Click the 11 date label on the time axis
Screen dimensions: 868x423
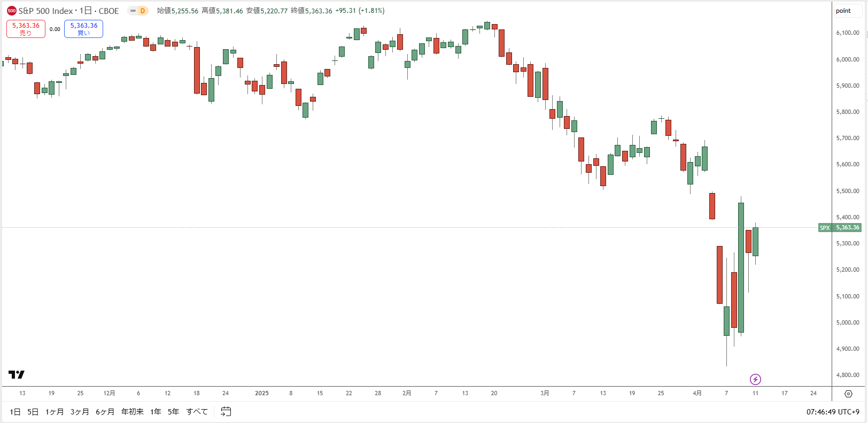click(755, 393)
